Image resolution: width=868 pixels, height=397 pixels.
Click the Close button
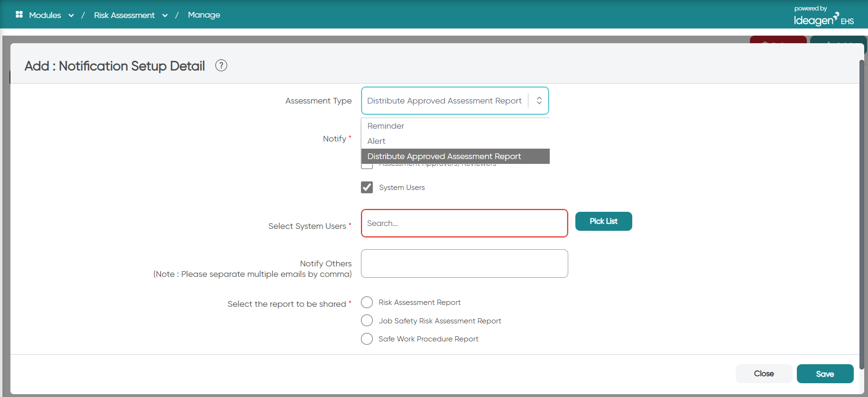tap(764, 374)
